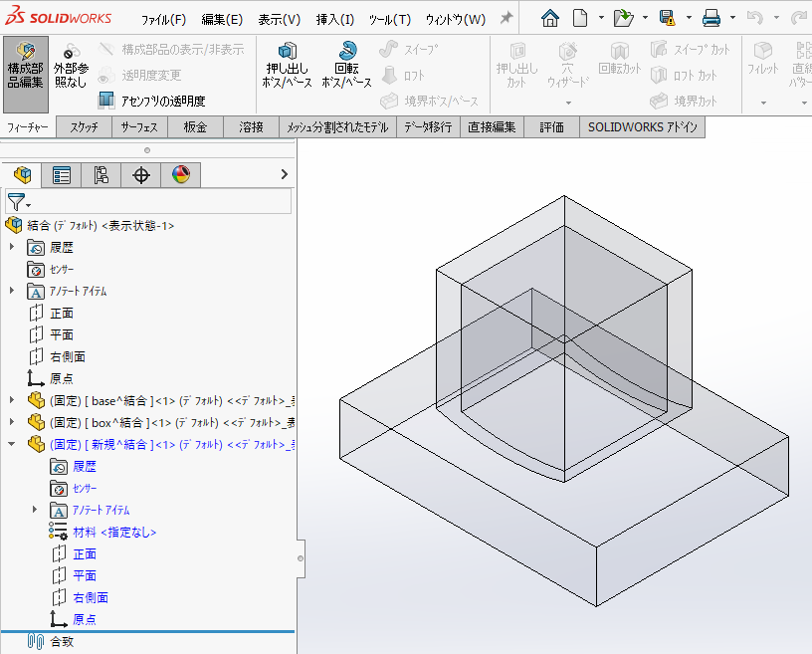Switch to the サーフェス tab
The width and height of the screenshot is (812, 654).
click(x=139, y=127)
